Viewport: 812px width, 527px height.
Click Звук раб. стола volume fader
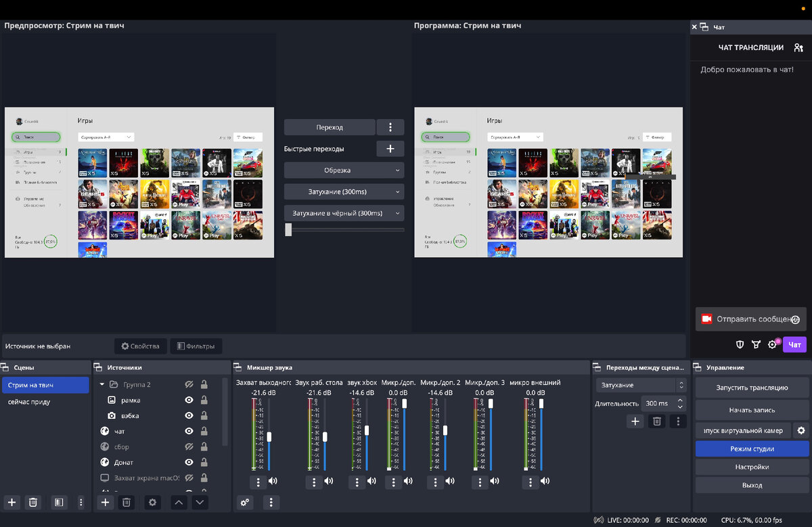[x=325, y=437]
